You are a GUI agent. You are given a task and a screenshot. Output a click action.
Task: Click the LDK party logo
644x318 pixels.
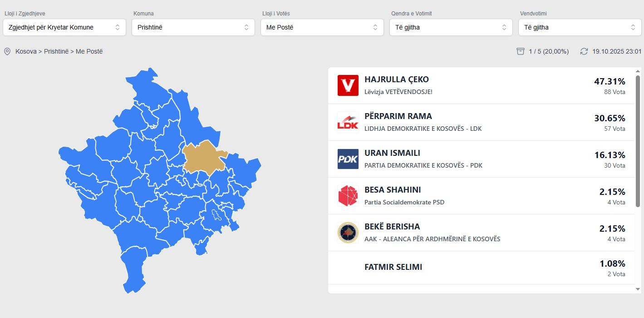tap(348, 122)
